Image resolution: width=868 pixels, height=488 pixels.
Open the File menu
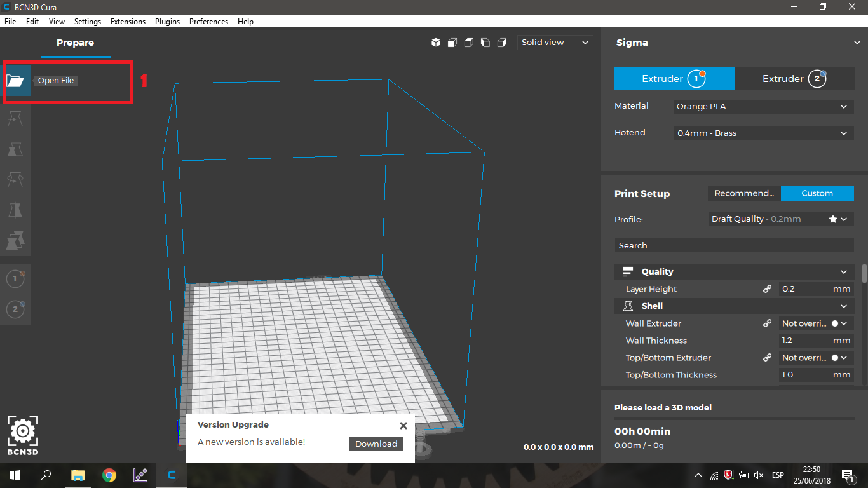point(10,21)
